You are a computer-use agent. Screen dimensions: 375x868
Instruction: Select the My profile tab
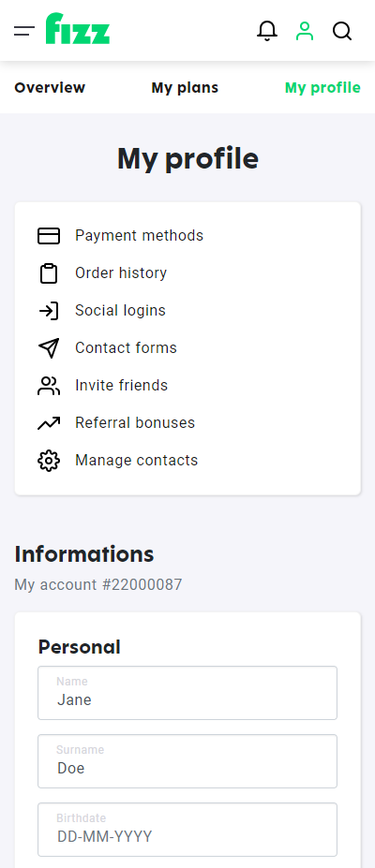click(x=322, y=87)
